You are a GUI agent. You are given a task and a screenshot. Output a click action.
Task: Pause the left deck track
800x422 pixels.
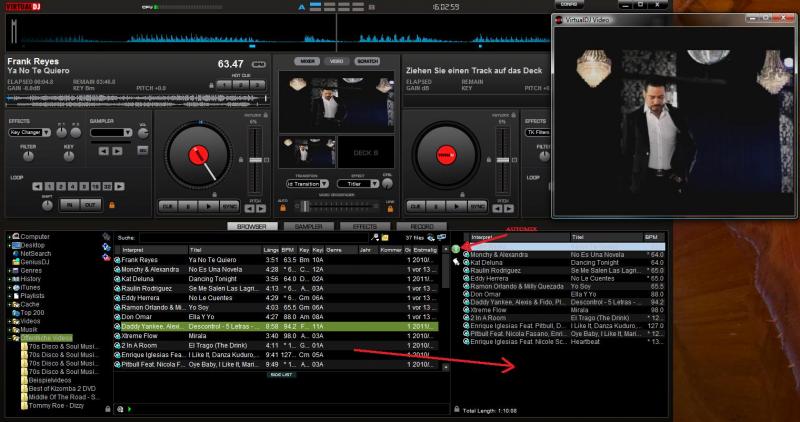tap(188, 207)
